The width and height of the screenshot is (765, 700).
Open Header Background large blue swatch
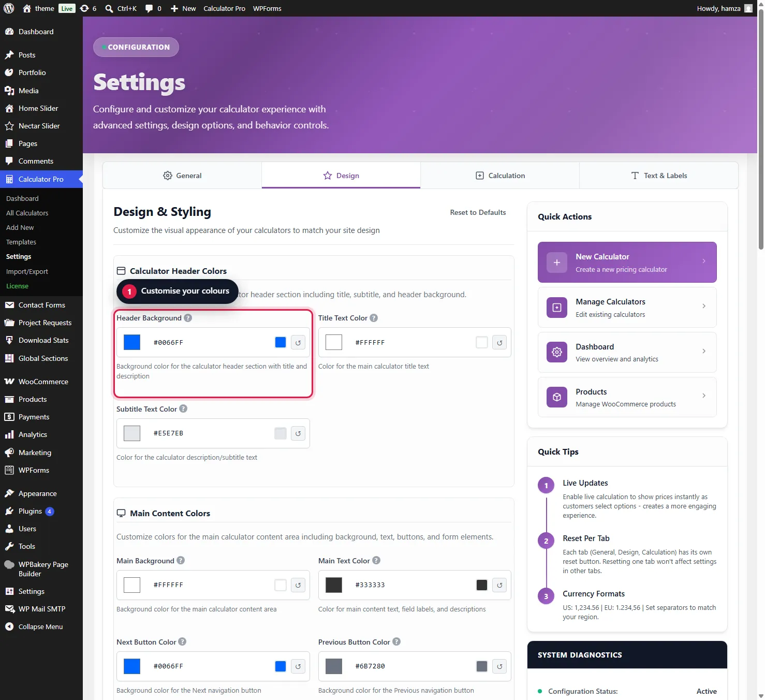132,342
